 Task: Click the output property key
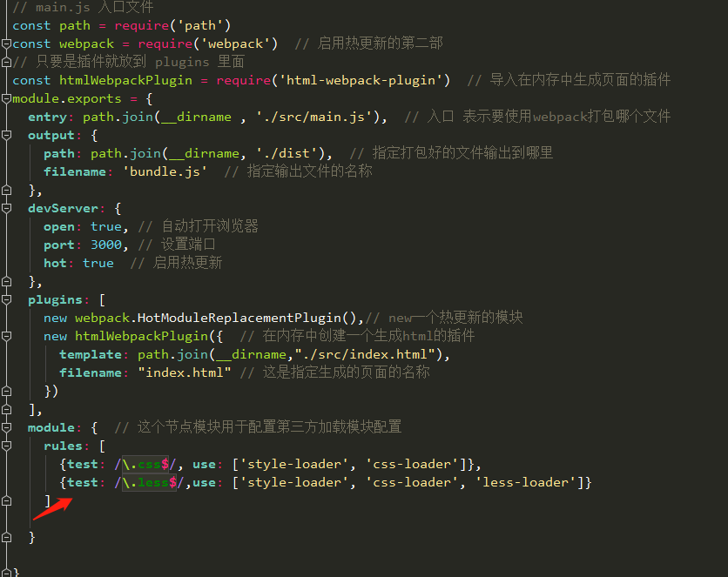(x=51, y=135)
